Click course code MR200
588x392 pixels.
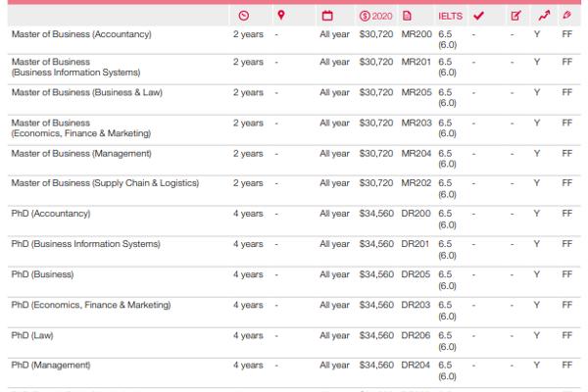(x=416, y=34)
